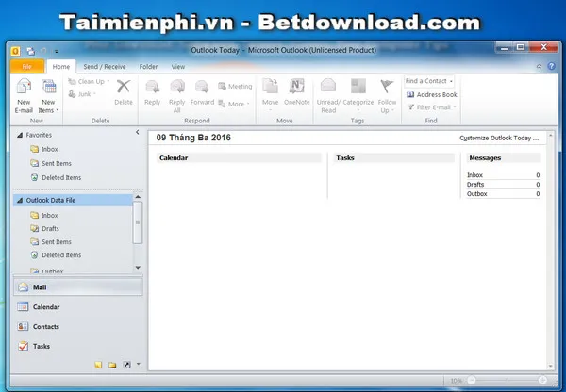The image size is (566, 392).
Task: Collapse the Favorites section
Action: pyautogui.click(x=21, y=135)
